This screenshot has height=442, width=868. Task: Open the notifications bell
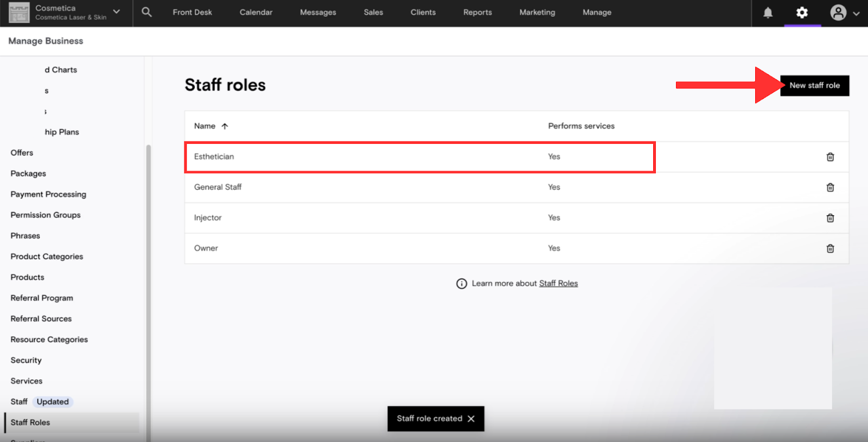click(x=768, y=12)
